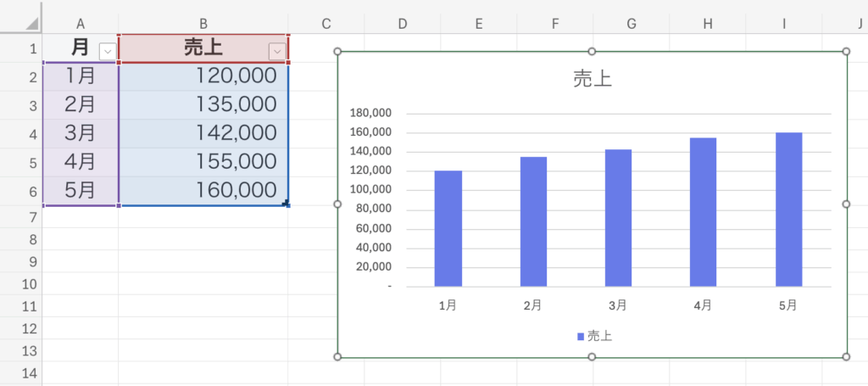This screenshot has width=868, height=386.
Task: Open the filter dropdown in the 月 header
Action: pyautogui.click(x=107, y=52)
